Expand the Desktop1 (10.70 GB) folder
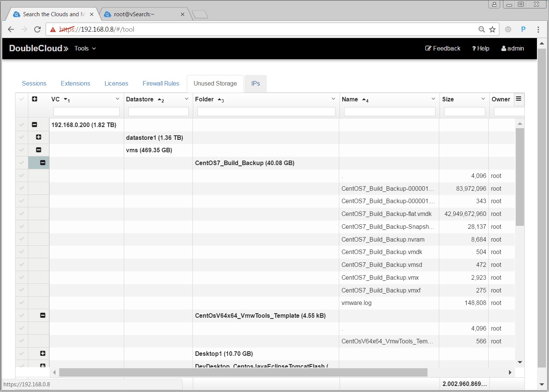Viewport: 549px width, 392px height. point(43,354)
